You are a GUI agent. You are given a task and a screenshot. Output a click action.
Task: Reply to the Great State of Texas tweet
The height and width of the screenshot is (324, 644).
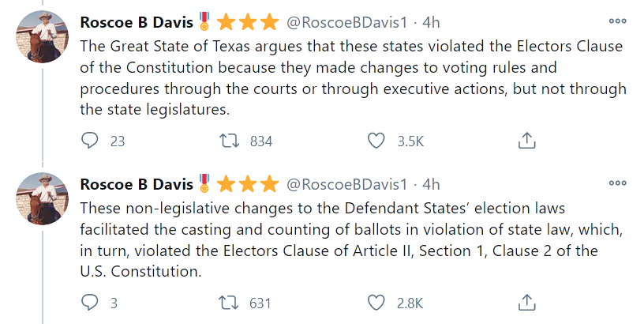point(91,141)
